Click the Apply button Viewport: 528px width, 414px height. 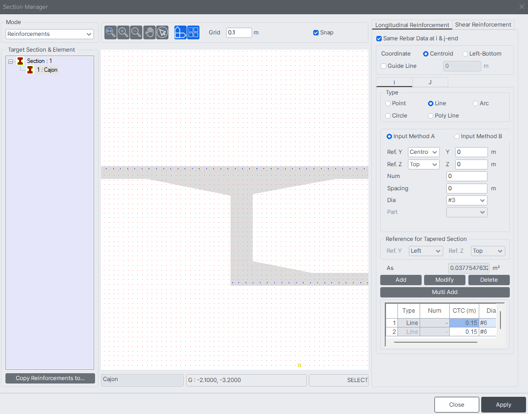point(503,405)
